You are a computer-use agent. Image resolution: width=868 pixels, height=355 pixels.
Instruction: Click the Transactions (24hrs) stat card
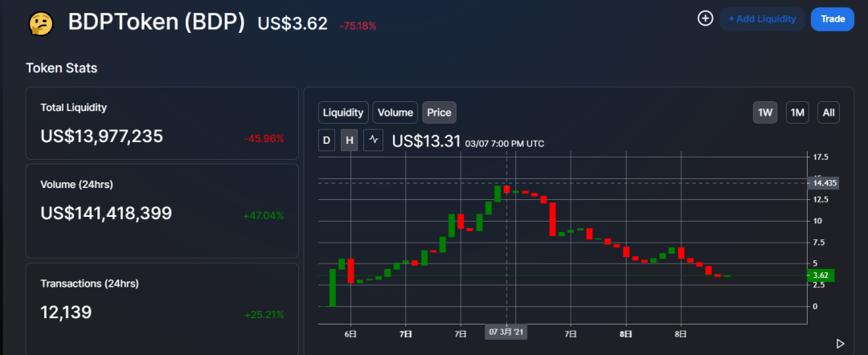[x=162, y=308]
